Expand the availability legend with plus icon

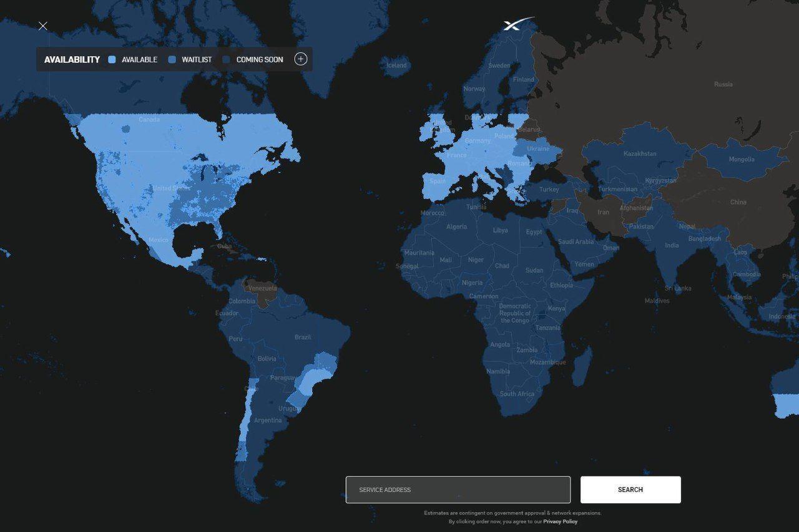(x=301, y=59)
